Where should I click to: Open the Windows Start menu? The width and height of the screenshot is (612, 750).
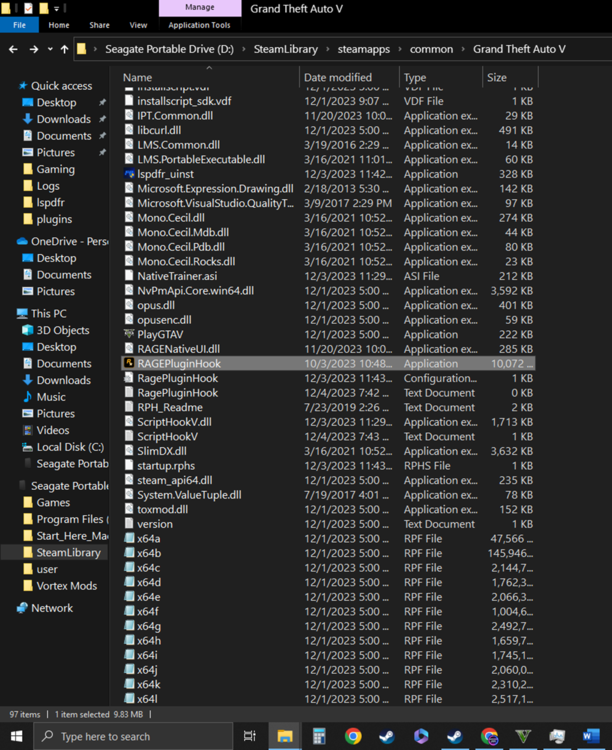(16, 736)
